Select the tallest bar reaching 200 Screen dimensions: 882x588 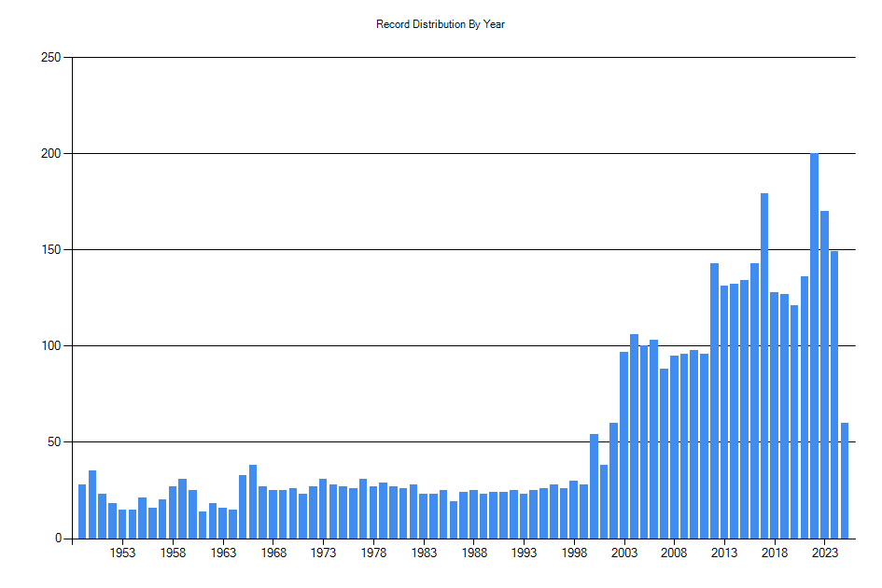(815, 346)
